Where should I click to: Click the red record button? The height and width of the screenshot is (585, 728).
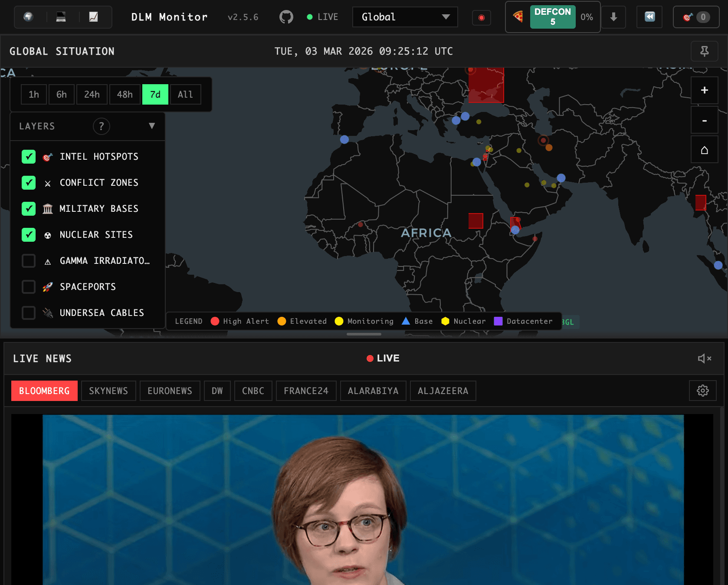tap(482, 17)
